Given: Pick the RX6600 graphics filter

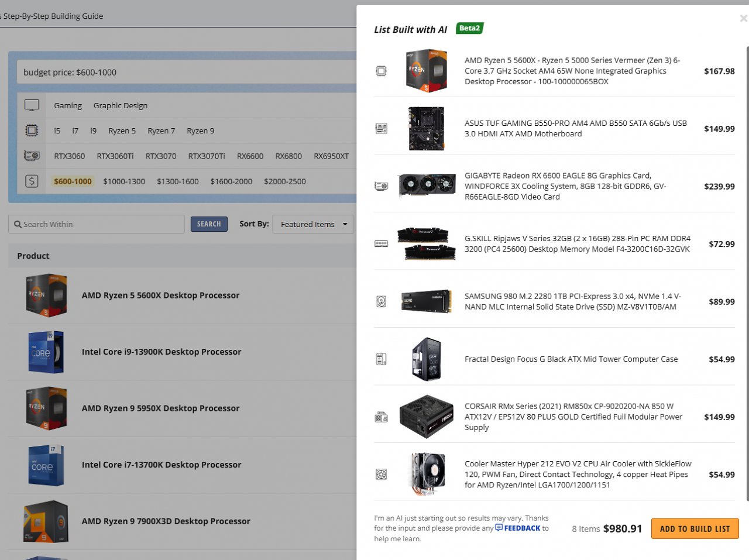Looking at the screenshot, I should (x=250, y=156).
